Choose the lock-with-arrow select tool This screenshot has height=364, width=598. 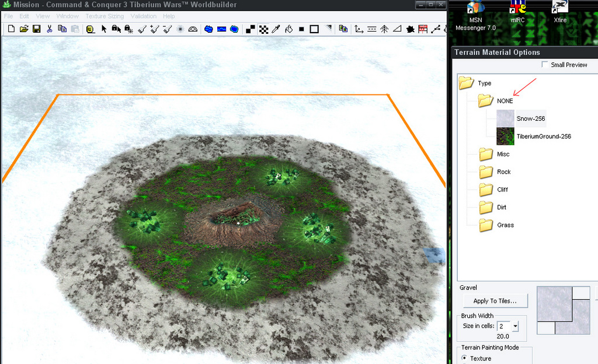116,29
